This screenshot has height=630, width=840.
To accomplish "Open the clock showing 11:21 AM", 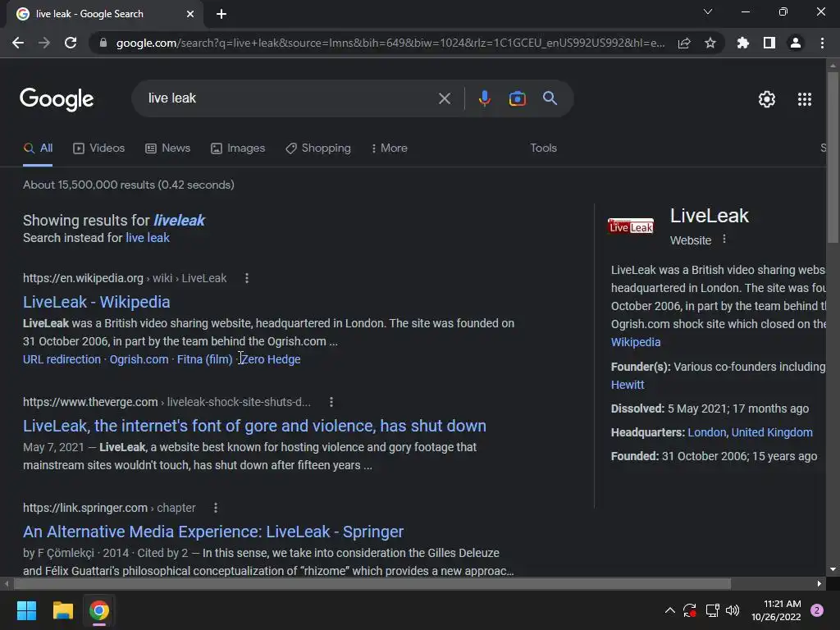I will click(776, 610).
